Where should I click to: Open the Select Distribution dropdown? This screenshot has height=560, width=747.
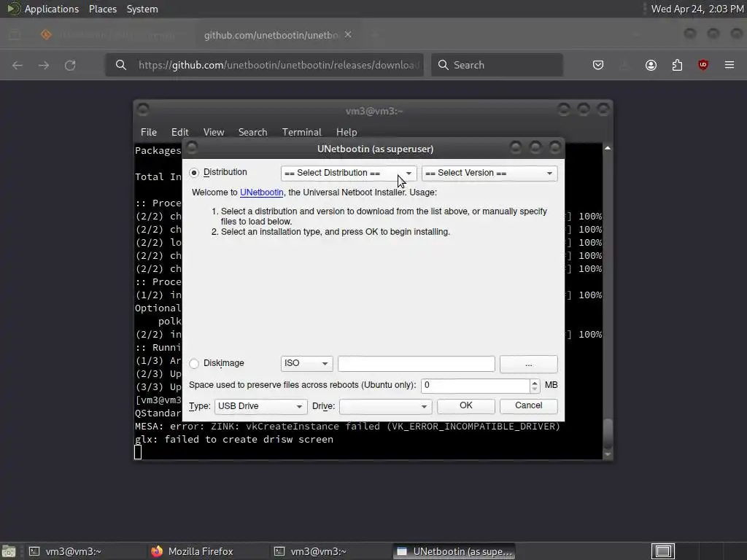pyautogui.click(x=349, y=173)
